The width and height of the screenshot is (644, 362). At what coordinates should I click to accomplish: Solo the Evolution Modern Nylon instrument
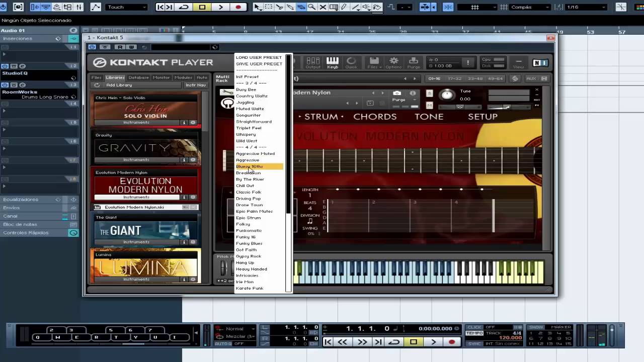(429, 93)
